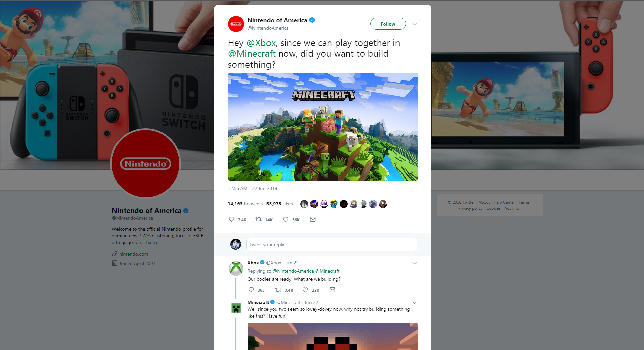
Task: Click the Tweet your reply field
Action: [x=332, y=244]
